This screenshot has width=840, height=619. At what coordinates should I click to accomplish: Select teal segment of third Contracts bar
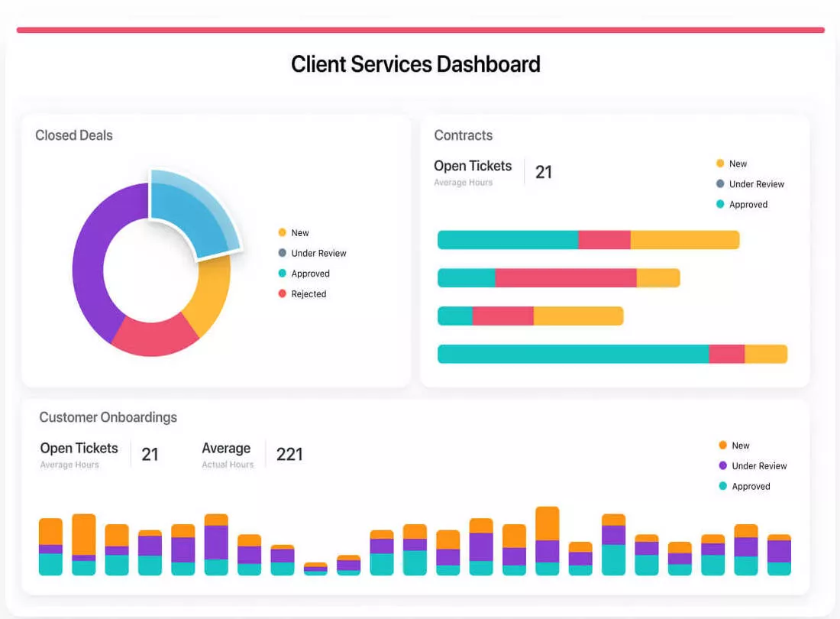(x=455, y=316)
